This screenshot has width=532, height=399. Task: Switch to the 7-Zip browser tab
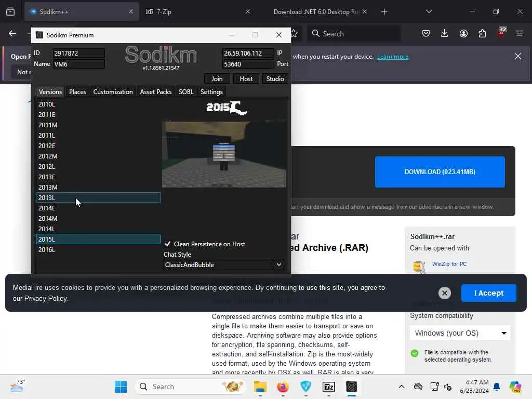(x=198, y=11)
